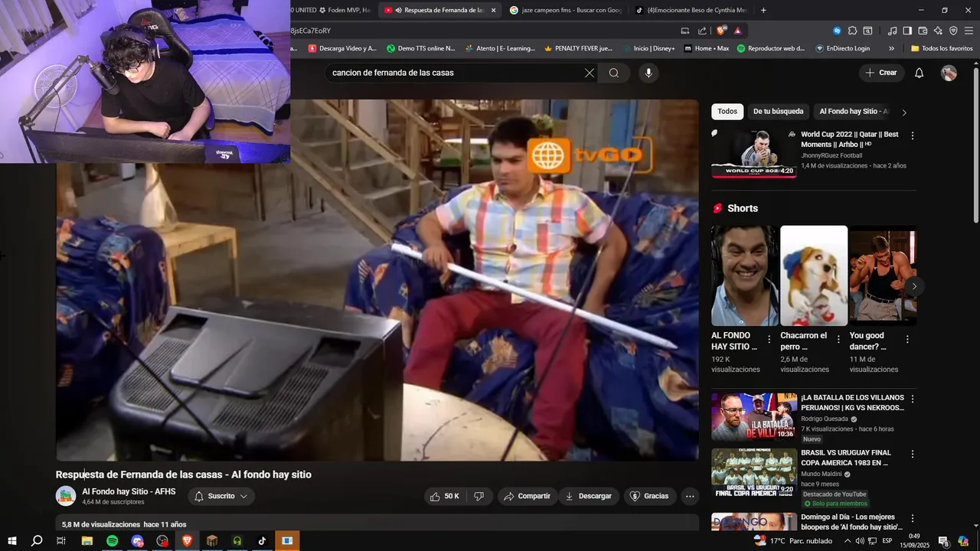Open options for La Batalla de los Villanos
The height and width of the screenshot is (551, 980).
pos(912,399)
